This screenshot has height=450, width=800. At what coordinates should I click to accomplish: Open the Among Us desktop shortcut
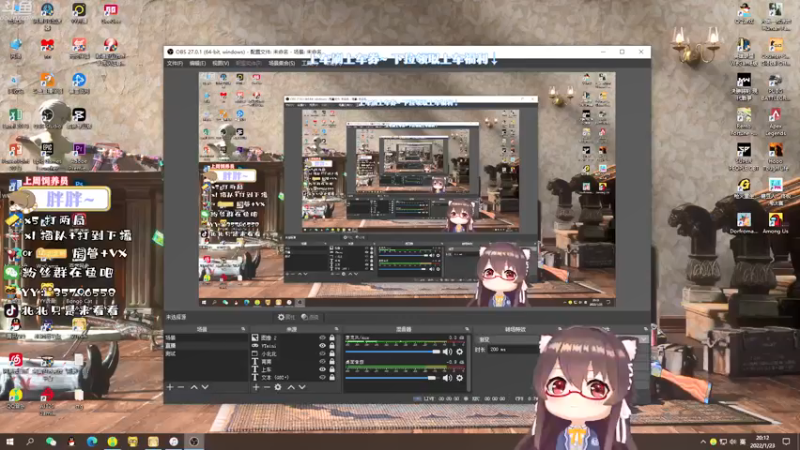point(776,223)
